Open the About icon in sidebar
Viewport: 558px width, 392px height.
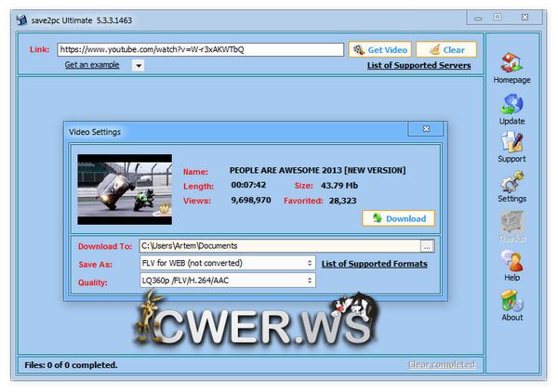511,301
